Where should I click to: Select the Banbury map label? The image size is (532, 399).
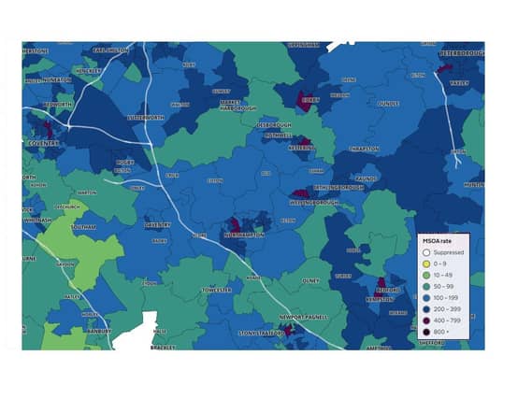tap(99, 331)
